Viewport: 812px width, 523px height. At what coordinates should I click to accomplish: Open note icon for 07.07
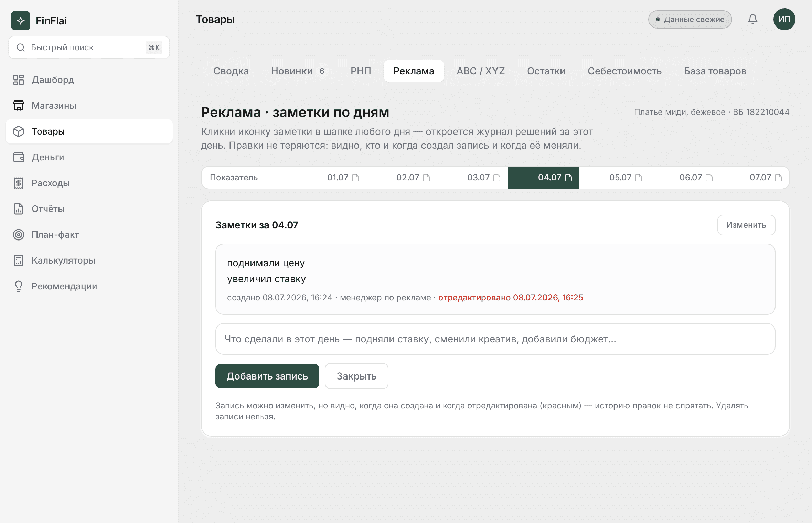tap(778, 178)
